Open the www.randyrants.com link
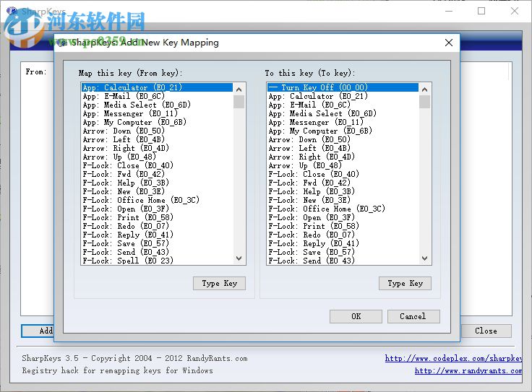This screenshot has width=532, height=392. (468, 370)
